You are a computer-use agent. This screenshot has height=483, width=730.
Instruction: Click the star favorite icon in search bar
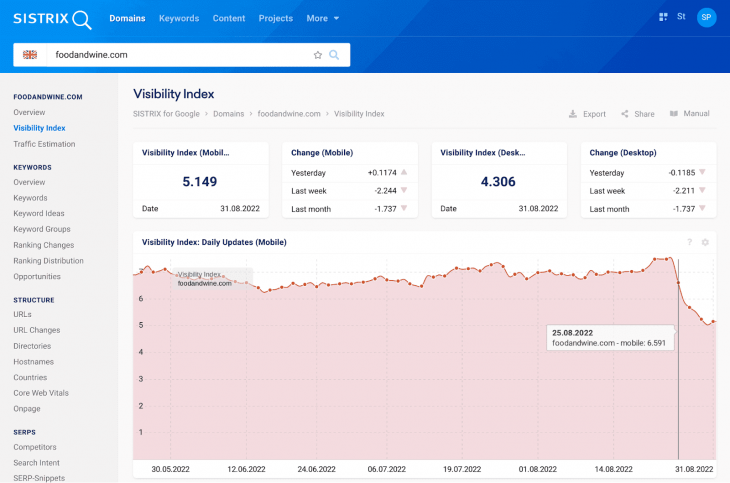tap(318, 55)
